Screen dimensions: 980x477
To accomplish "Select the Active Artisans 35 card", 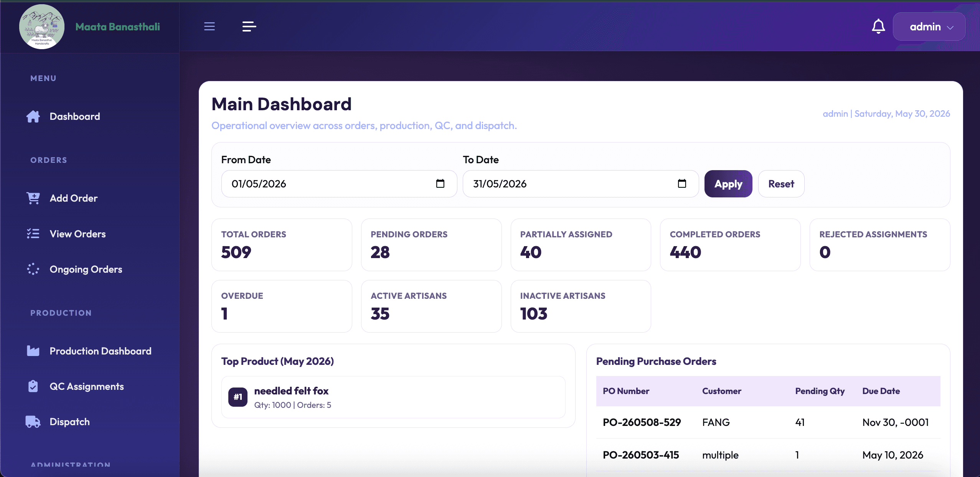I will [x=431, y=306].
